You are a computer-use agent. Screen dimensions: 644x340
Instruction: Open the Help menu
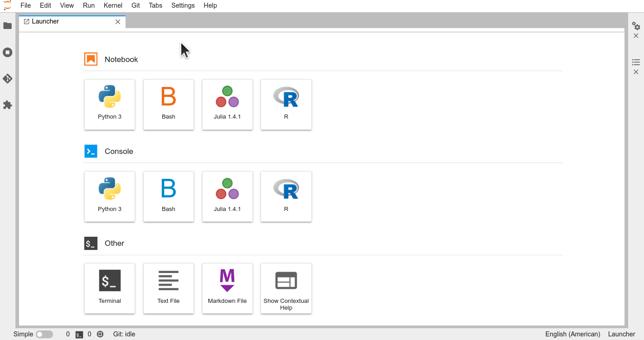click(210, 5)
